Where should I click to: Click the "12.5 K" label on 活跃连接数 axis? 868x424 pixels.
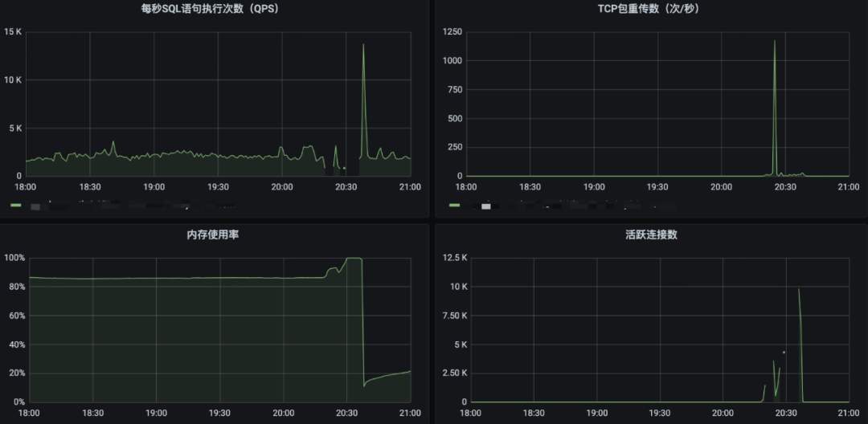pos(455,258)
